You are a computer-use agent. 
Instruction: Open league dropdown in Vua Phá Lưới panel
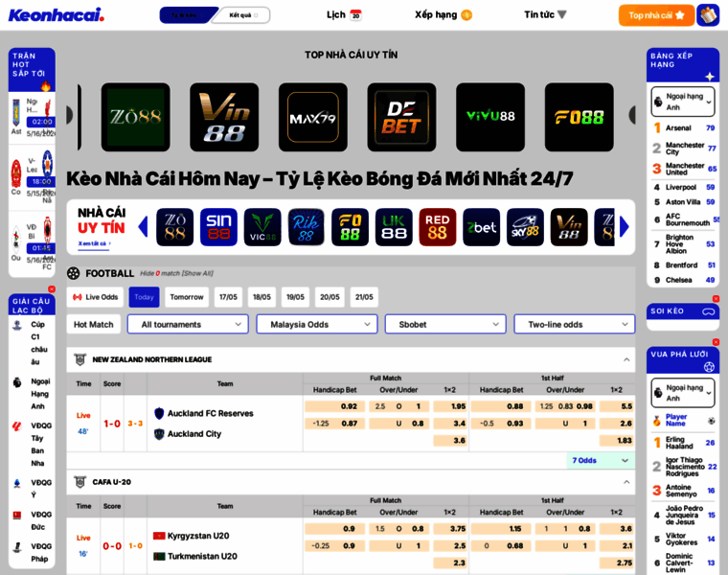click(682, 393)
